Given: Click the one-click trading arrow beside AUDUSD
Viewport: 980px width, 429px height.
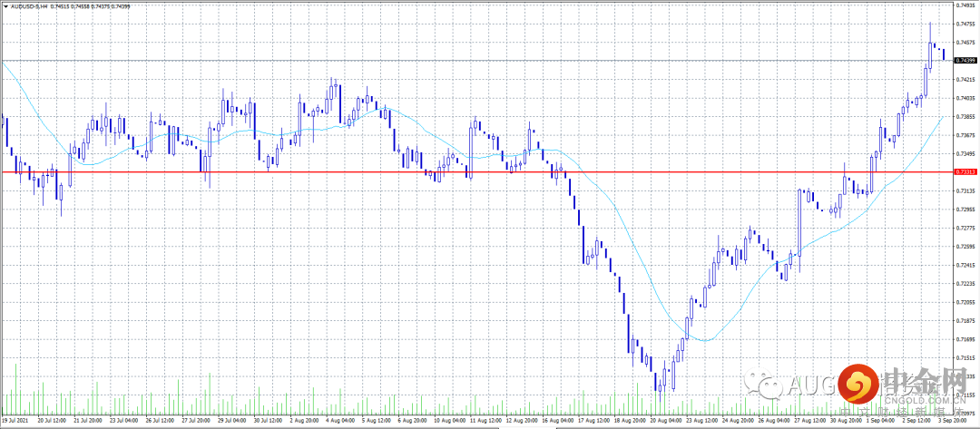Looking at the screenshot, I should pos(4,5).
